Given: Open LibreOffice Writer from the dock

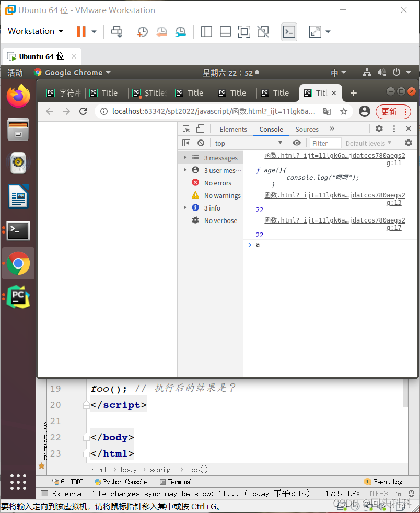Looking at the screenshot, I should click(18, 196).
